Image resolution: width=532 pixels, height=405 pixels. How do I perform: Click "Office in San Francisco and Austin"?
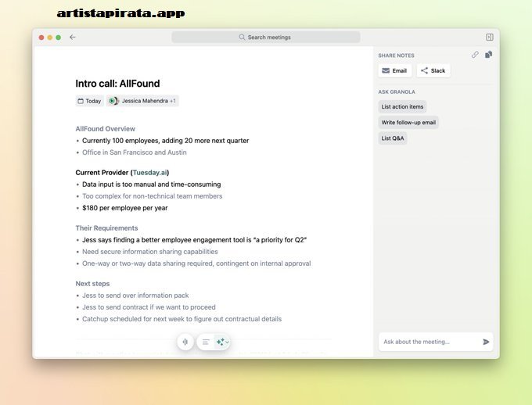pyautogui.click(x=135, y=152)
